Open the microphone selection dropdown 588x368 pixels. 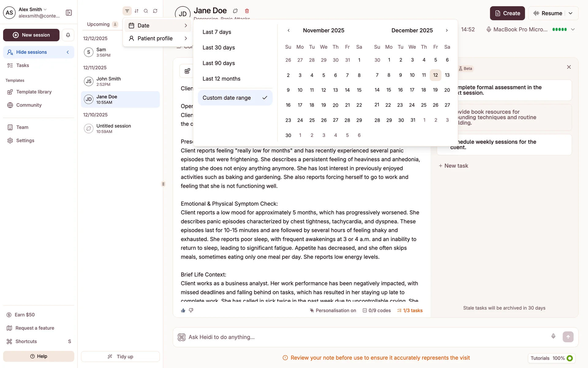(x=573, y=29)
